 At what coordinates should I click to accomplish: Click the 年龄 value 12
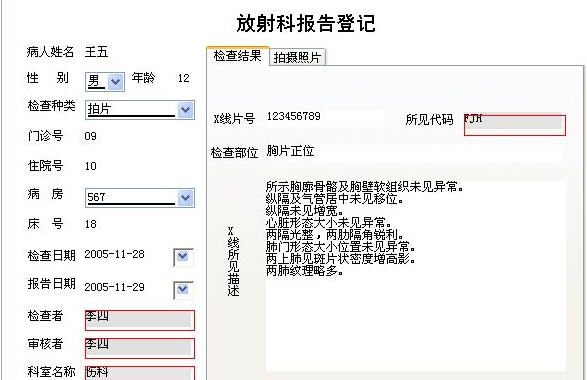[183, 78]
